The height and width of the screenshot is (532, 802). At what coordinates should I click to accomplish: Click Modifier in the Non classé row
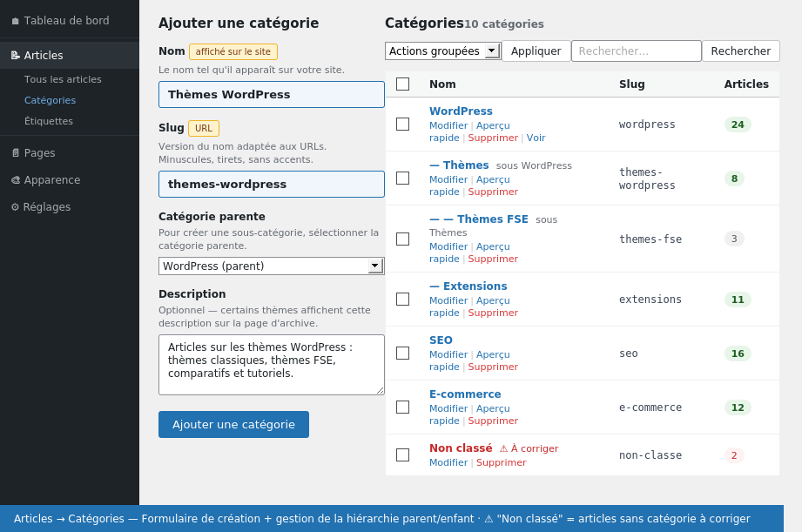(x=448, y=462)
